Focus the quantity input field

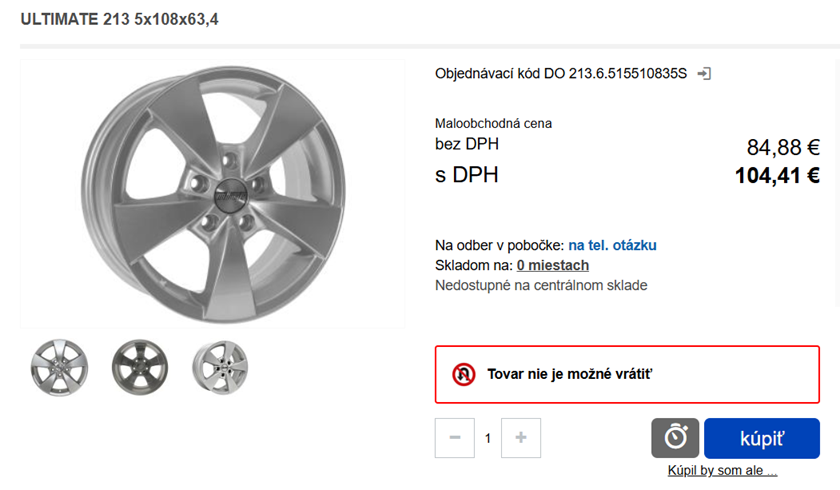pos(488,438)
